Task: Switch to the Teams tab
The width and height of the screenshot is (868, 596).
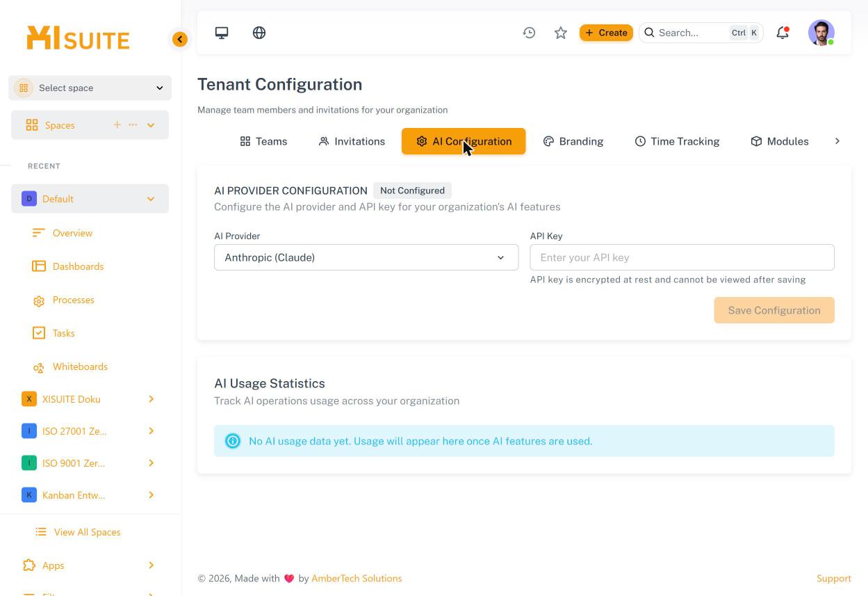Action: pyautogui.click(x=263, y=141)
